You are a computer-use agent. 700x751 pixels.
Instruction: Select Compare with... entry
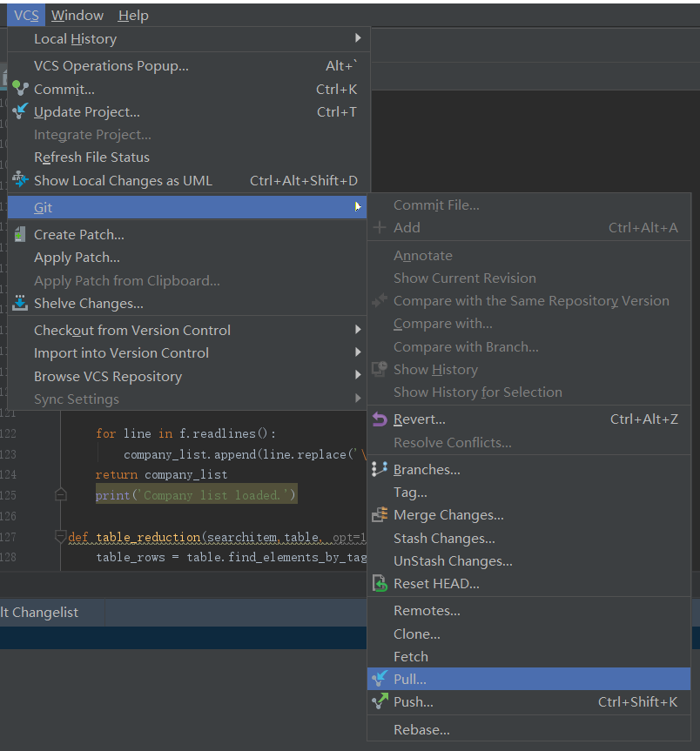(x=529, y=324)
